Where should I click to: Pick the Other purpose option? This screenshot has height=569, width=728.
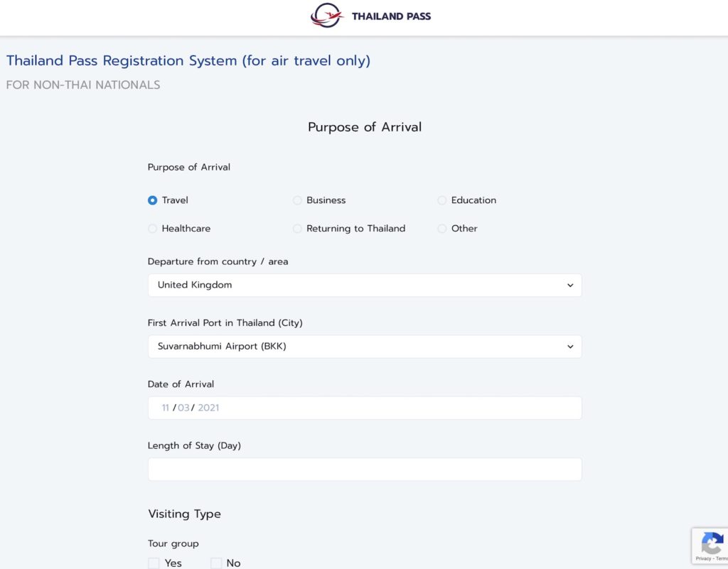(441, 228)
